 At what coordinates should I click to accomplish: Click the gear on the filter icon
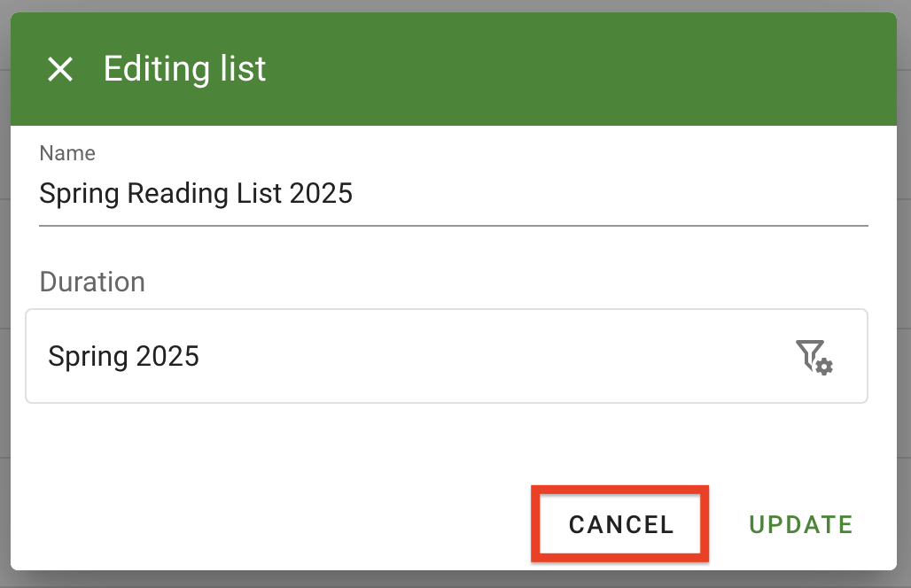coord(825,367)
